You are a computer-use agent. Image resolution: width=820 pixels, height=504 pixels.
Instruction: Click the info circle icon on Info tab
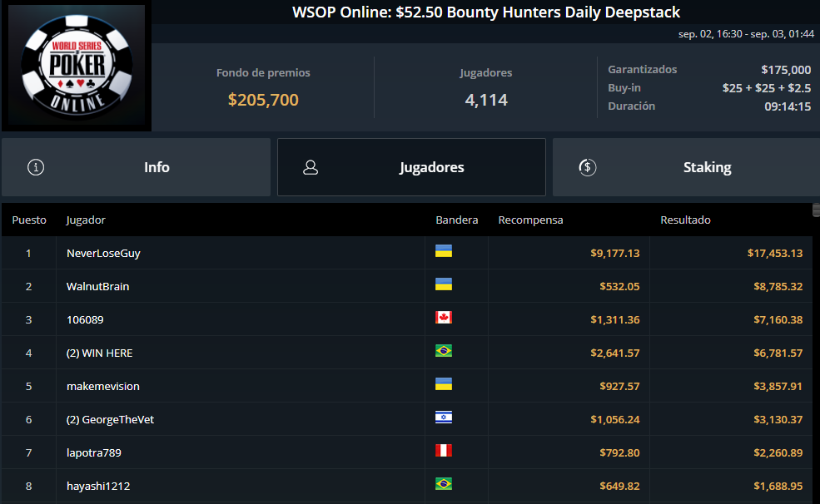[36, 167]
